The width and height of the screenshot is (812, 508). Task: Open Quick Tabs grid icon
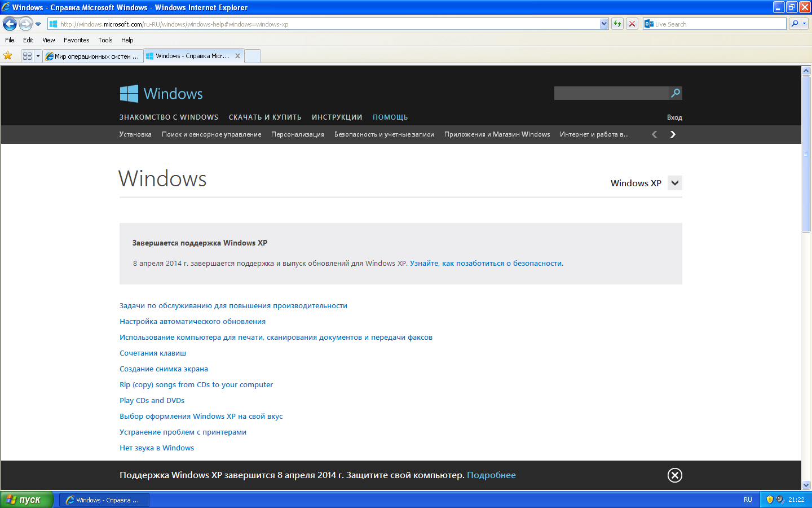(x=27, y=56)
